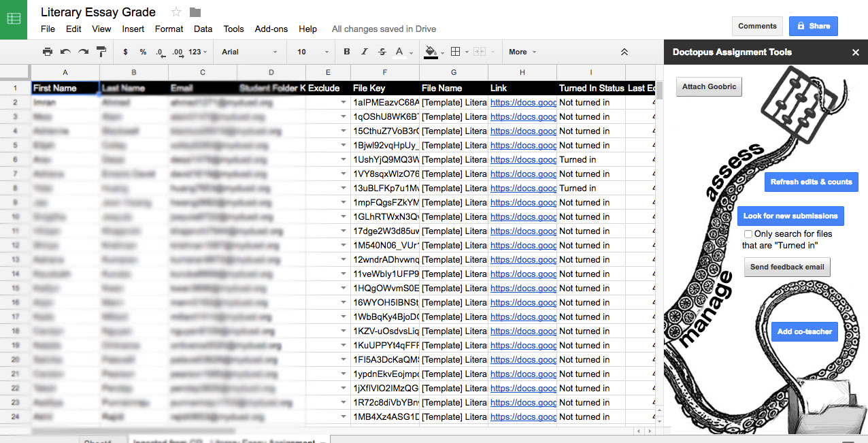The image size is (868, 443).
Task: Toggle italic text formatting
Action: (365, 52)
